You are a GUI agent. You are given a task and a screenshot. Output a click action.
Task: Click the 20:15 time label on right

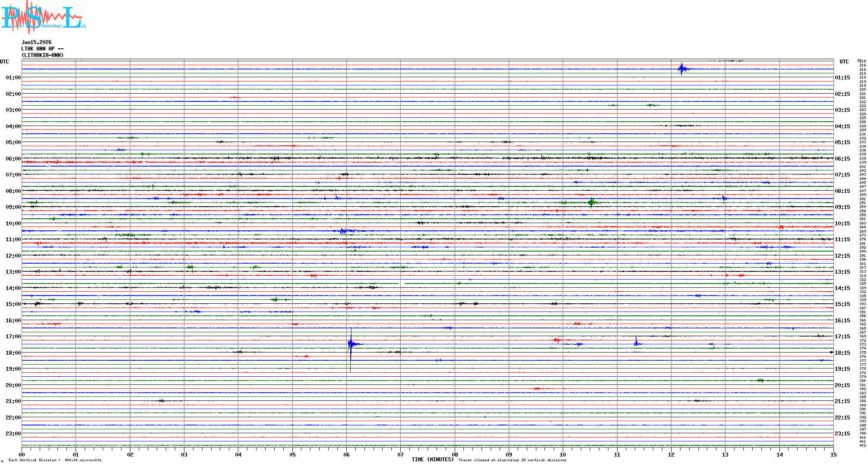pos(842,385)
